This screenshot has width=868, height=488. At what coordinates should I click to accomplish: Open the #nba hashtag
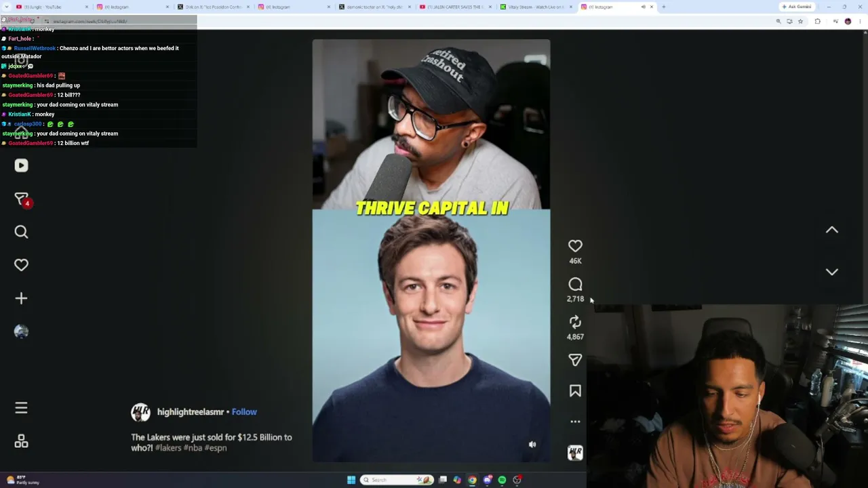tap(193, 448)
